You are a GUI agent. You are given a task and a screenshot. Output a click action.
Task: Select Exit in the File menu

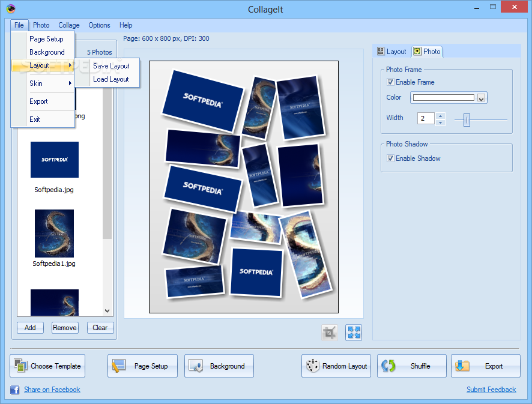coord(43,119)
